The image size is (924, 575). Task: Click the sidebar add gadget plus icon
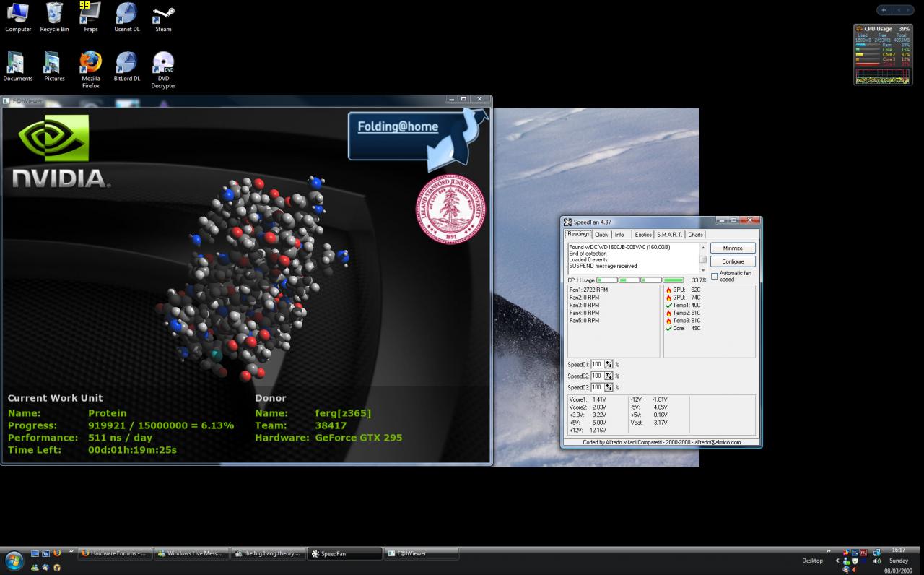point(884,10)
